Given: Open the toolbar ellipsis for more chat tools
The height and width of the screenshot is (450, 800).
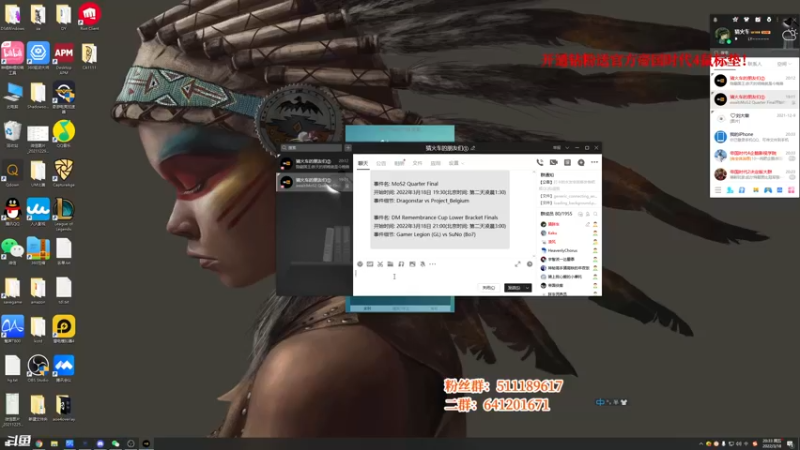Looking at the screenshot, I should [x=433, y=264].
